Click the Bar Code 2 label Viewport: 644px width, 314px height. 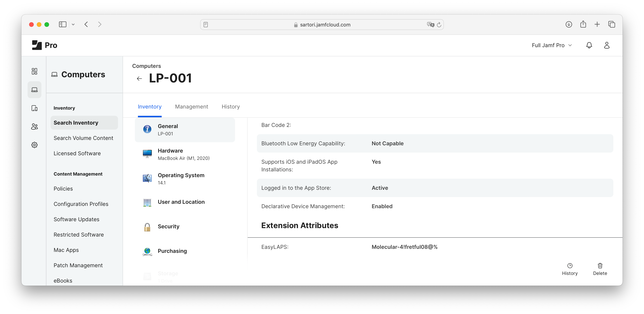click(x=276, y=125)
